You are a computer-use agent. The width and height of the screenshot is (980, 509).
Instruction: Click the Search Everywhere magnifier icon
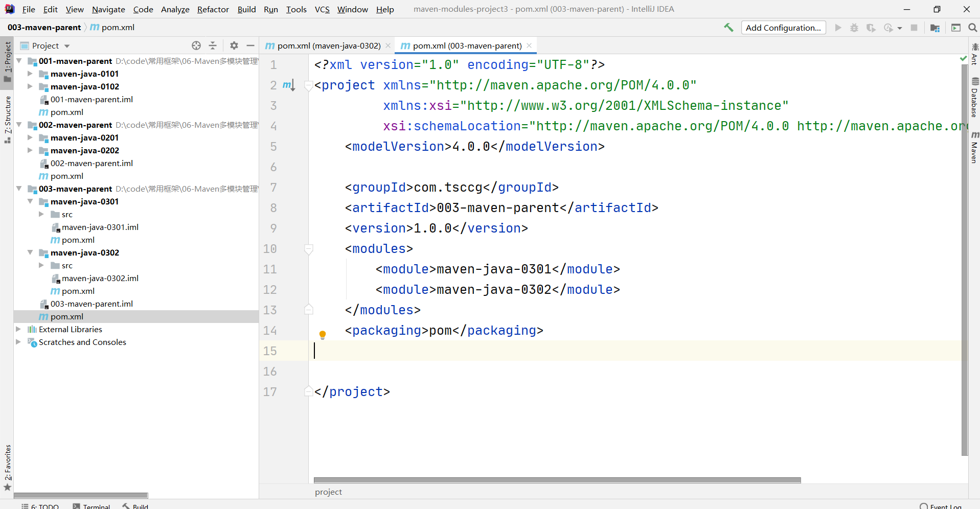(973, 28)
